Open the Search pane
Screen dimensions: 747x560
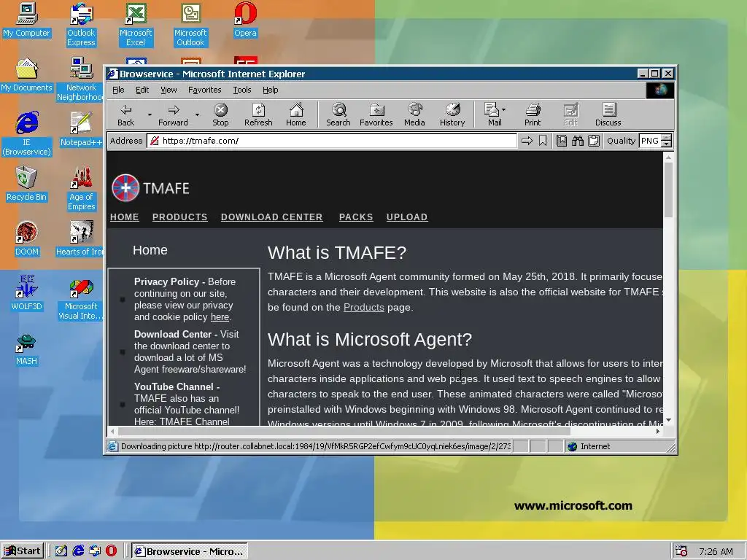(x=338, y=114)
